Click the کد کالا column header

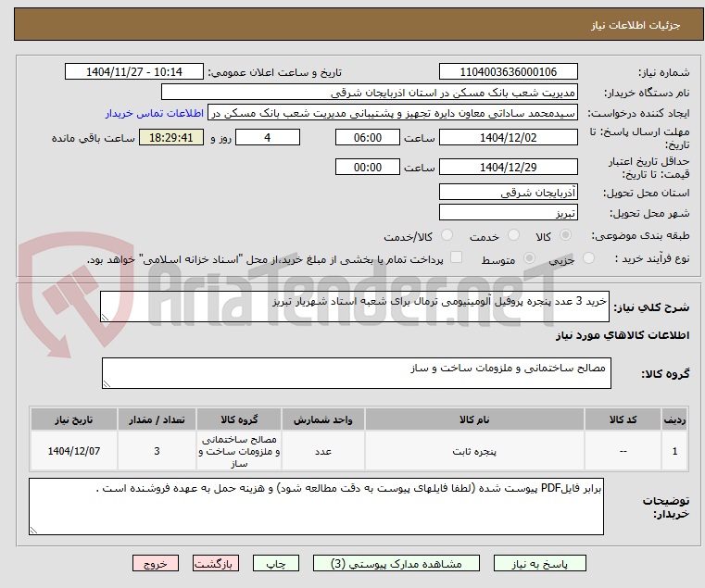click(x=623, y=419)
